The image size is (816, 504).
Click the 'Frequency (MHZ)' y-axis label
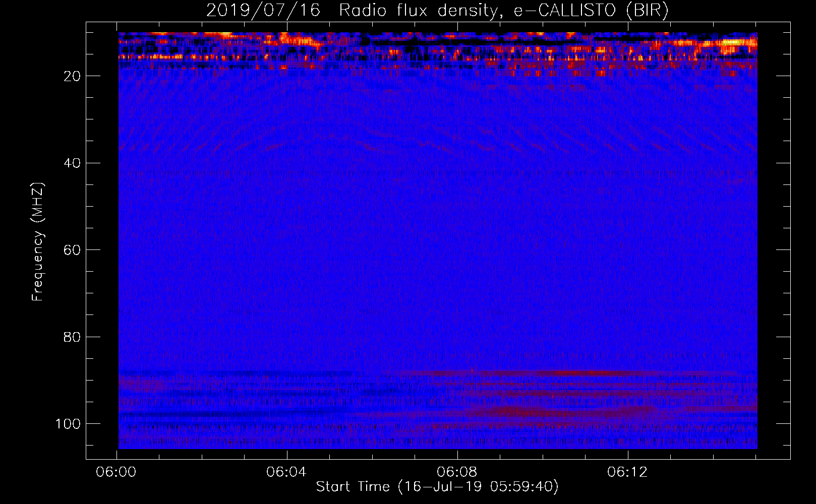click(38, 241)
